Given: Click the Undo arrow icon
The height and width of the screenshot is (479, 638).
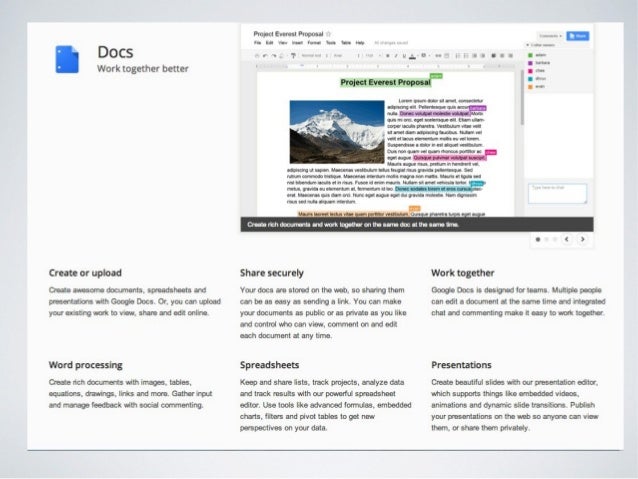Looking at the screenshot, I should 265,56.
